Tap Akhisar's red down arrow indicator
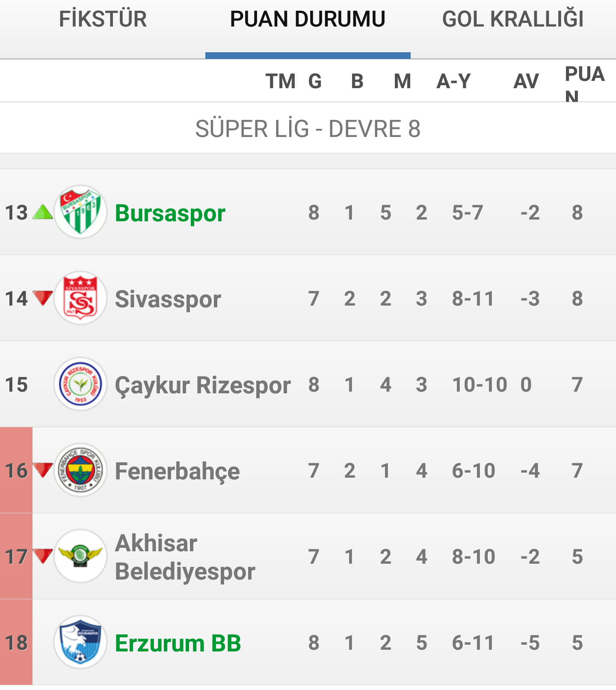The image size is (616, 690). pos(43,556)
